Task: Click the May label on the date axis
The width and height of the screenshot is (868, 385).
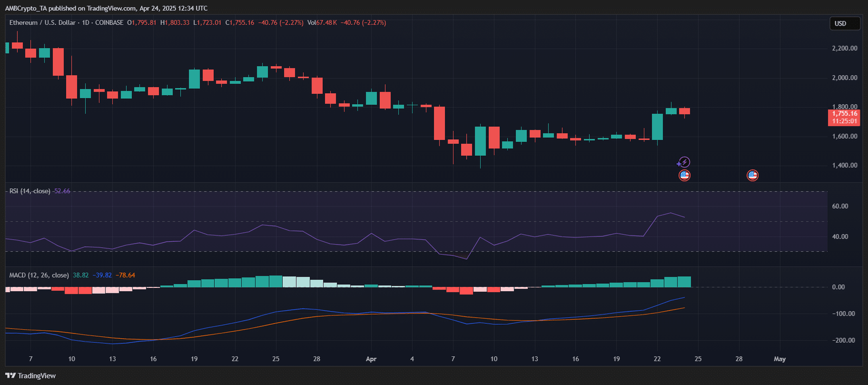Action: coord(780,359)
